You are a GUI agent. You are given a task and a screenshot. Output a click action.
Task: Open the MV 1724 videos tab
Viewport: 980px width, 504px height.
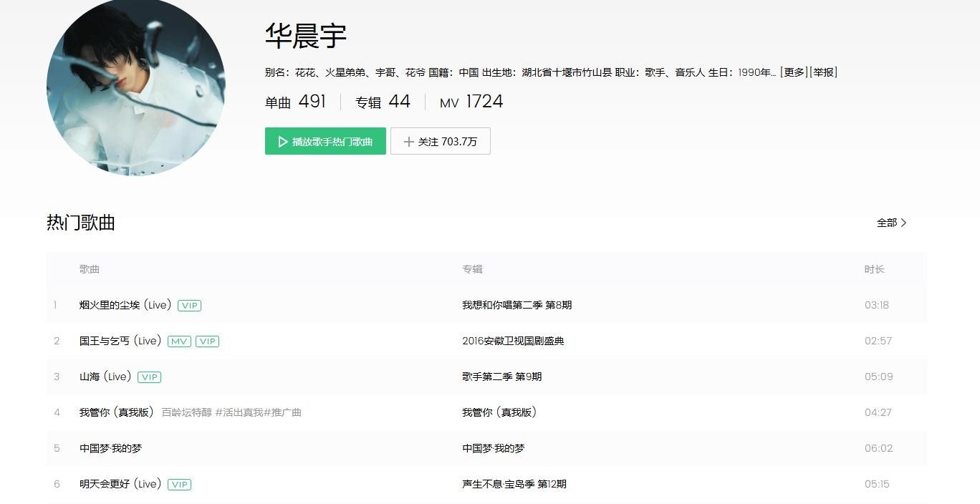[x=471, y=102]
